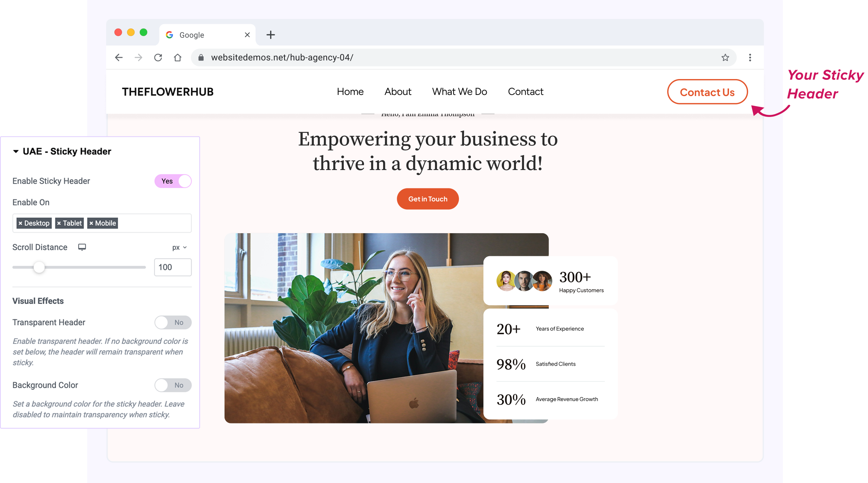Screen dimensions: 868x483
Task: Open the px unit dropdown
Action: coord(179,247)
